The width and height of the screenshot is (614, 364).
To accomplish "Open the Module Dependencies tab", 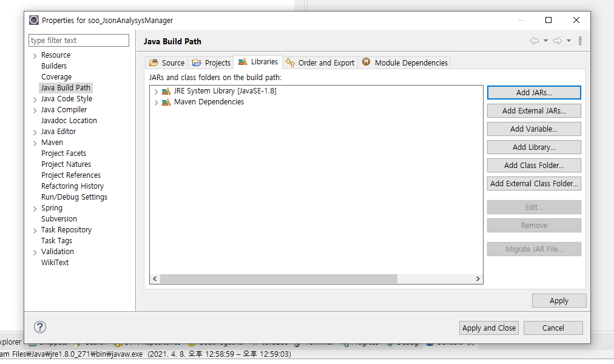I will coord(405,62).
